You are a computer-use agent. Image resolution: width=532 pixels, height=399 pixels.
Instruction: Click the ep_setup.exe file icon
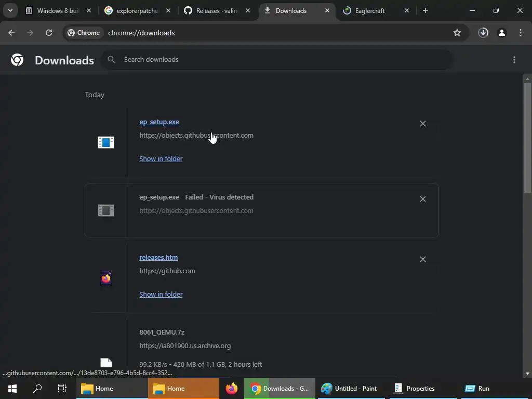click(106, 142)
